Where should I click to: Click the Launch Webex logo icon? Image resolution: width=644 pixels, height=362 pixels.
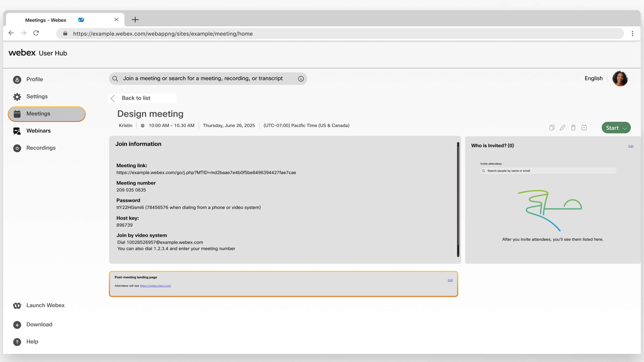[17, 305]
